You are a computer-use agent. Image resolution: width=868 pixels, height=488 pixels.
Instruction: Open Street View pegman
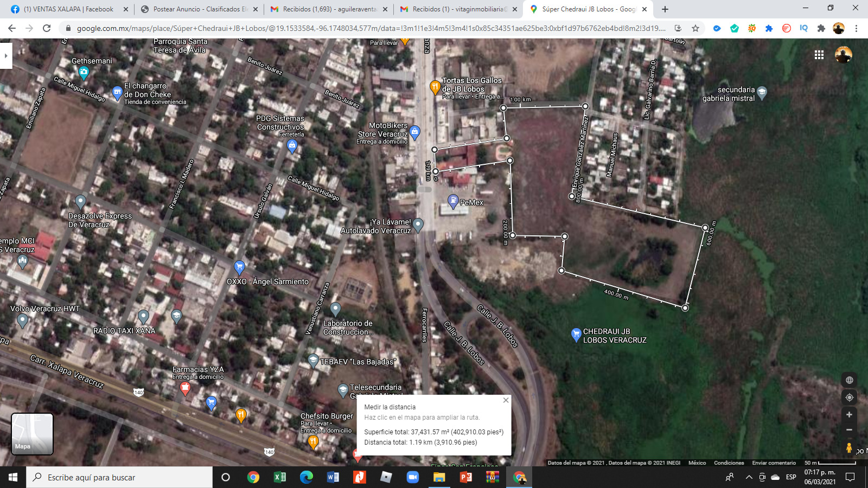click(x=849, y=448)
